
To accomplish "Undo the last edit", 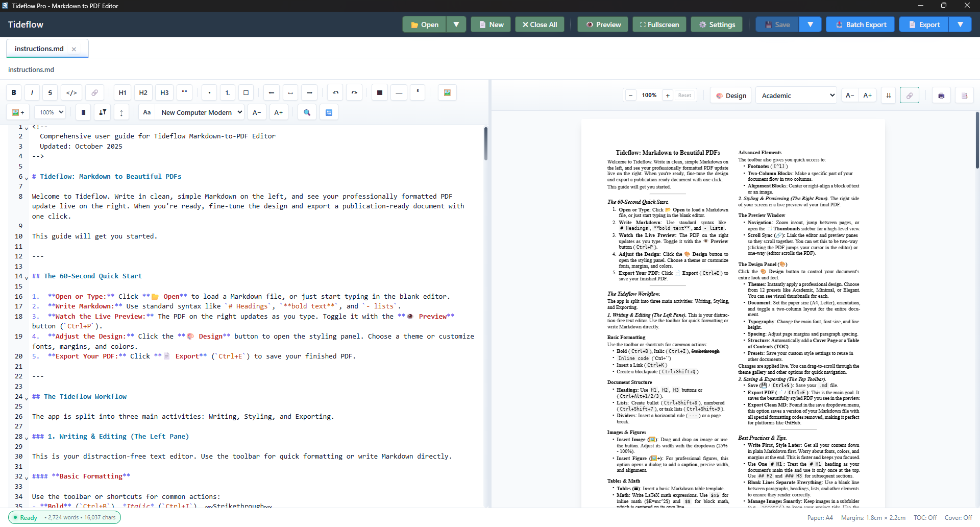I will pyautogui.click(x=335, y=92).
